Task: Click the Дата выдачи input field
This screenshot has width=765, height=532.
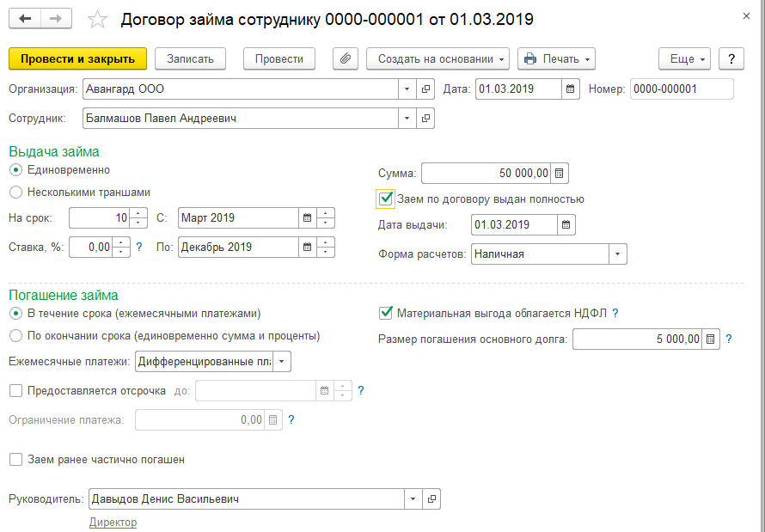Action: coord(514,225)
